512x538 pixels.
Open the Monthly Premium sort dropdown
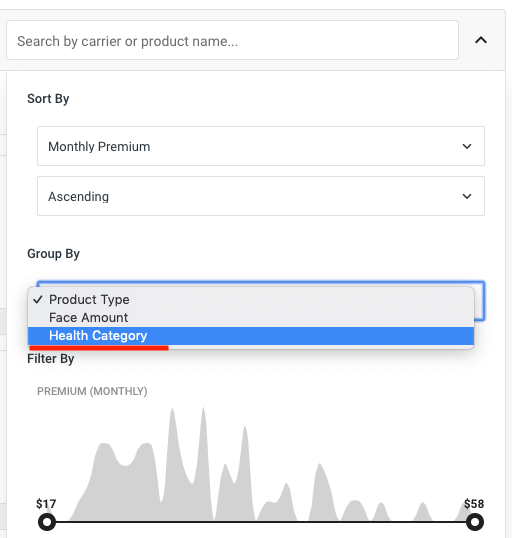(261, 146)
